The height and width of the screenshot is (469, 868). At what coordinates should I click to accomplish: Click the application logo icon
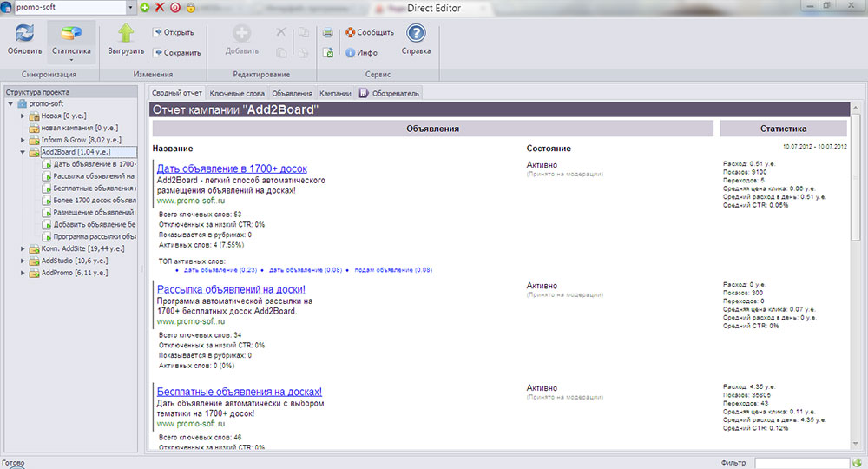click(6, 7)
